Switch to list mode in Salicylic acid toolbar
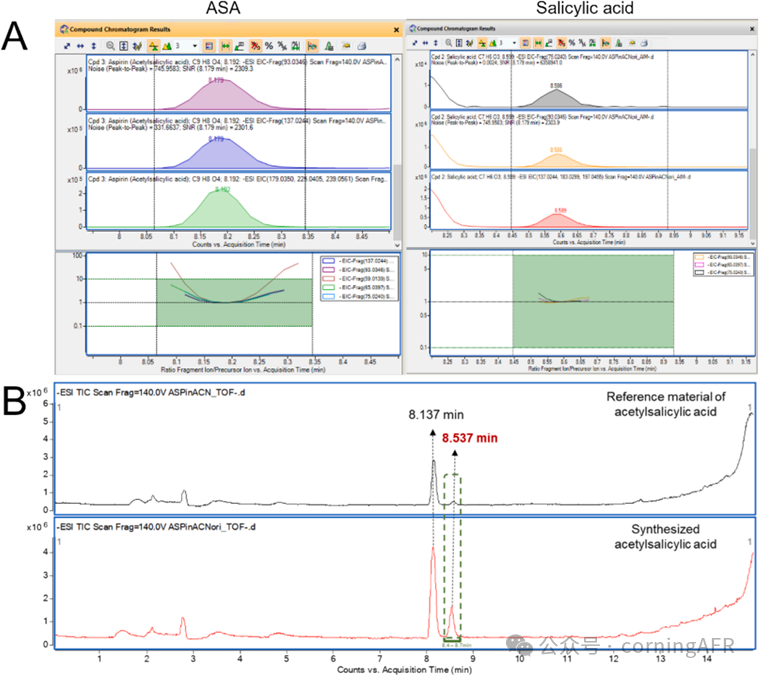The image size is (759, 676). [x=493, y=43]
